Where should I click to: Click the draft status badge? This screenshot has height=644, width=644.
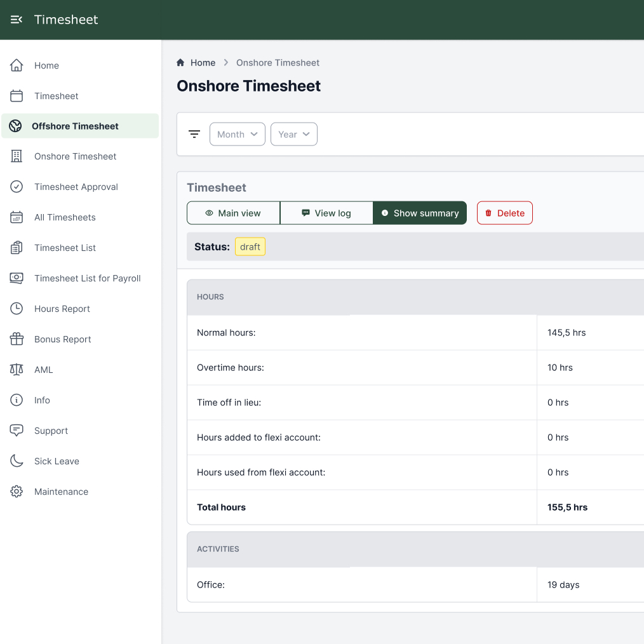point(250,247)
